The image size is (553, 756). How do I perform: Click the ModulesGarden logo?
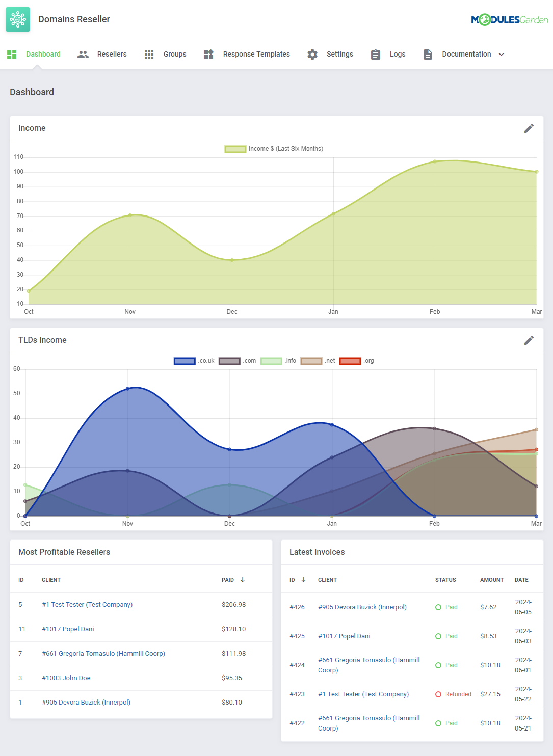(509, 20)
